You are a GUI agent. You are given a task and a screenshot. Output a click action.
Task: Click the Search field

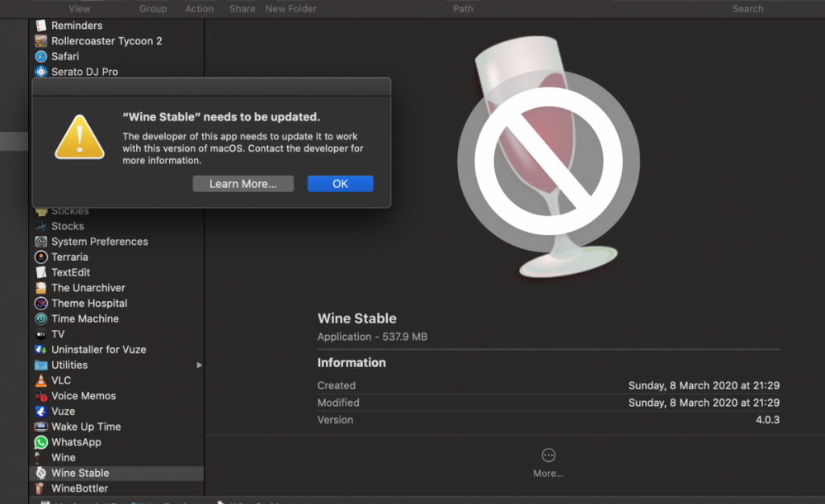[747, 8]
